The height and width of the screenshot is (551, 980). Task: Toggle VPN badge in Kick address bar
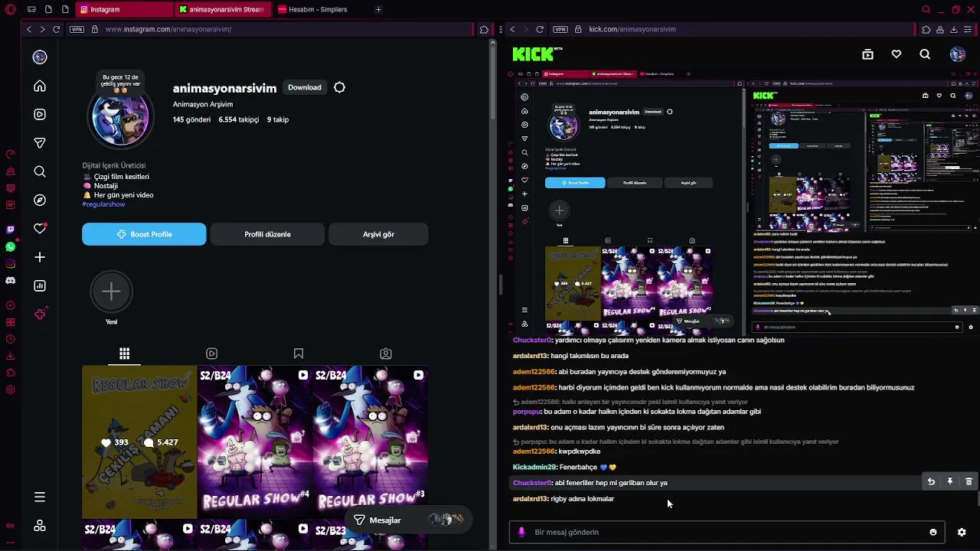click(560, 29)
